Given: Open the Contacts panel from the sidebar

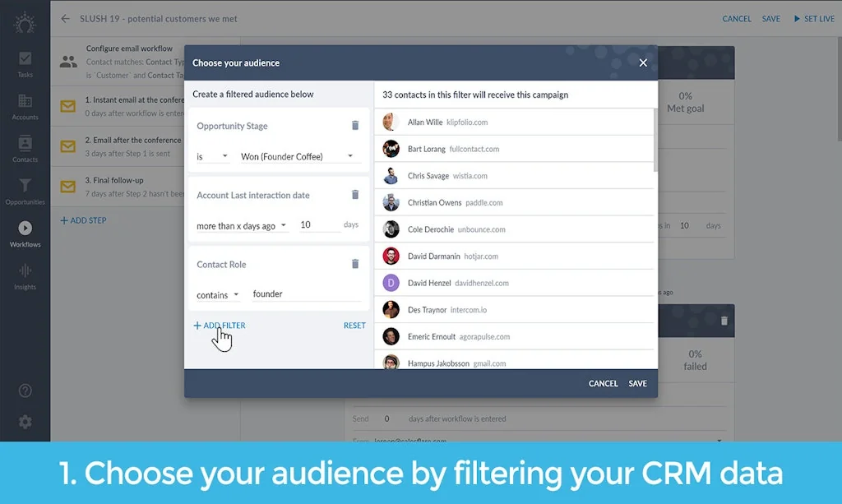Looking at the screenshot, I should (x=25, y=148).
